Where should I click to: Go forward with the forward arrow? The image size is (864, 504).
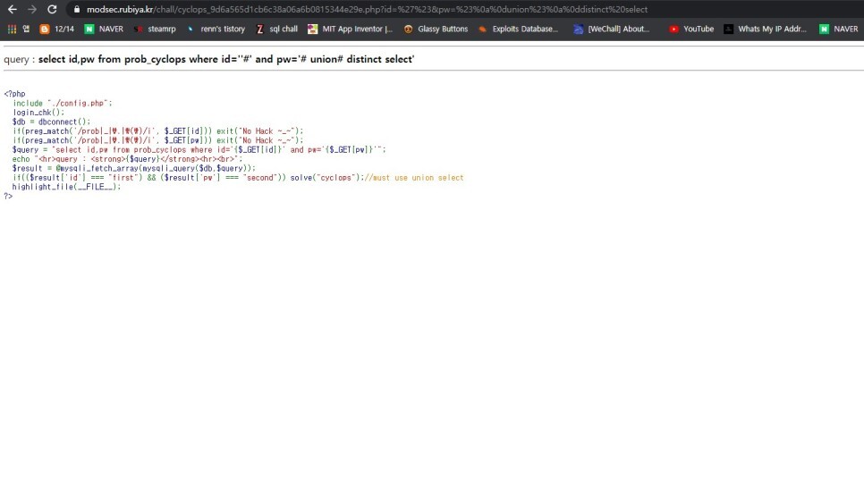pos(32,9)
